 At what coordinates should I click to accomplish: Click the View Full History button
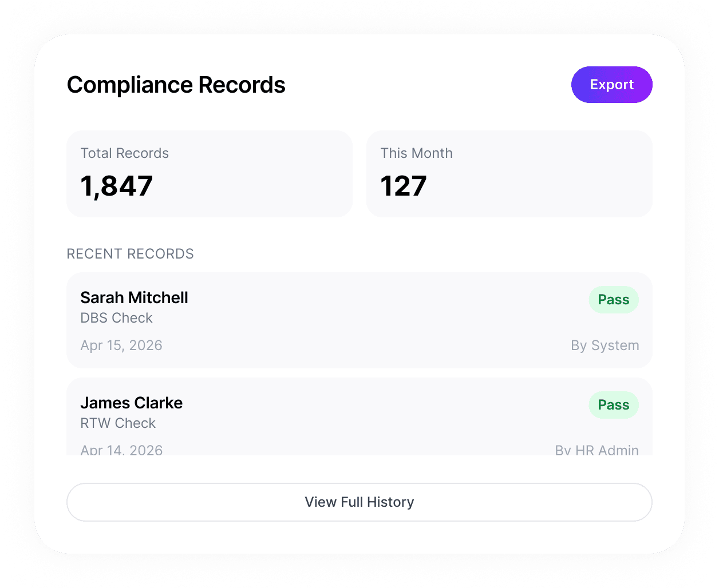pos(359,502)
